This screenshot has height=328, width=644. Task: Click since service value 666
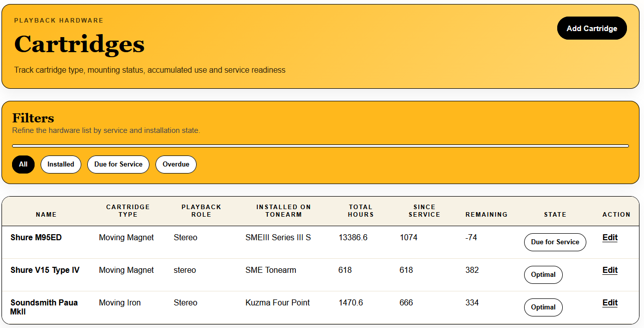coord(406,303)
